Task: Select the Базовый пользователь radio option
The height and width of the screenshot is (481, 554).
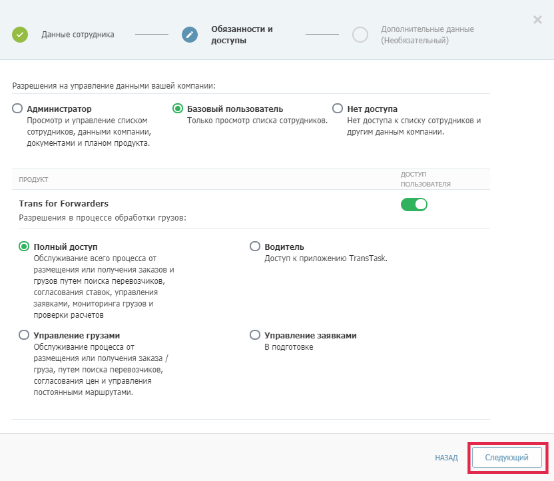Action: click(x=178, y=108)
